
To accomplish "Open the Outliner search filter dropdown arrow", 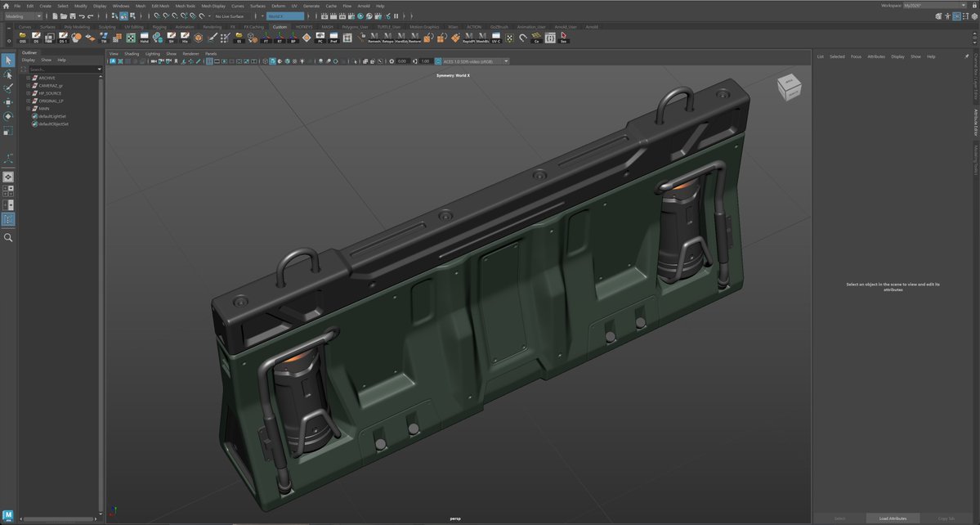I will [100, 70].
